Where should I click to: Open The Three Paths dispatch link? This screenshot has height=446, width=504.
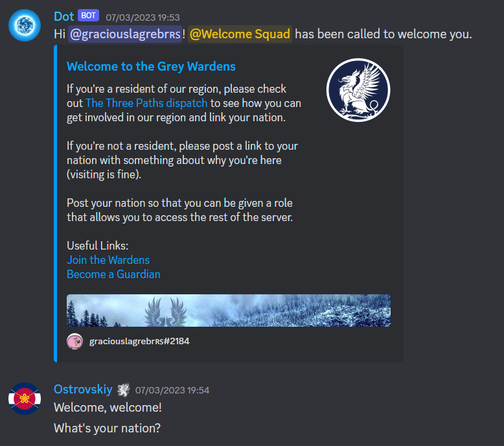146,103
